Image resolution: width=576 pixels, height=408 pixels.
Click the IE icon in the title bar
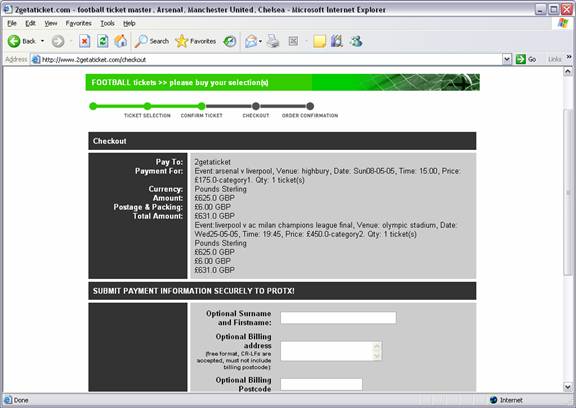[8, 10]
